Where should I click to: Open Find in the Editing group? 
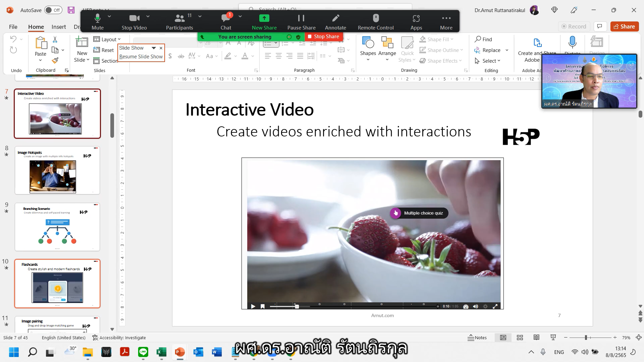483,39
